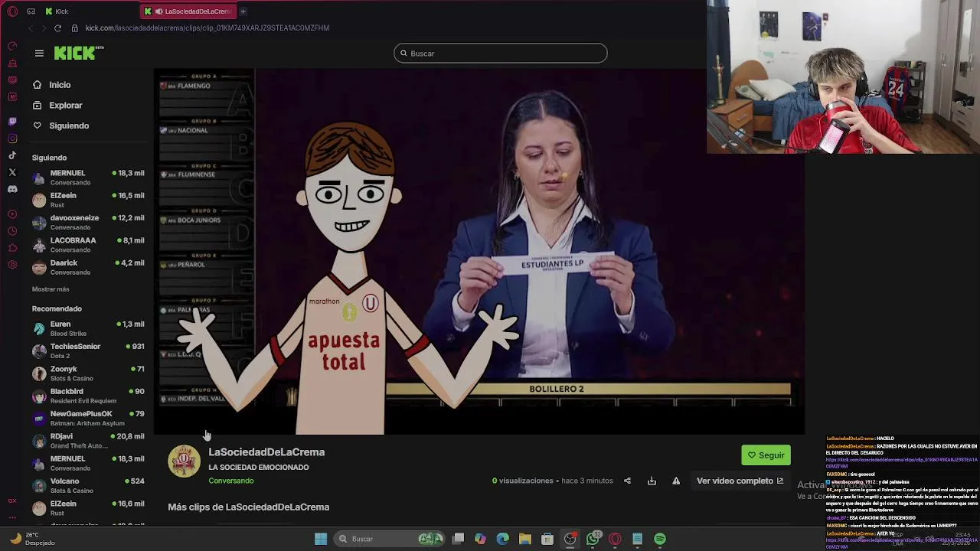This screenshot has height=551, width=980.
Task: Open Spotify from taskbar
Action: tap(660, 539)
